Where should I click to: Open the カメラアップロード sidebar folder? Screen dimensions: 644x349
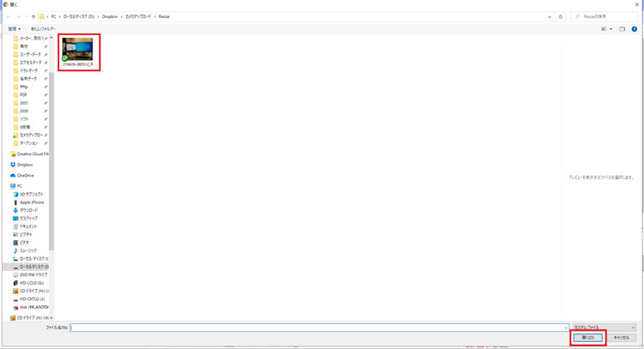(31, 135)
